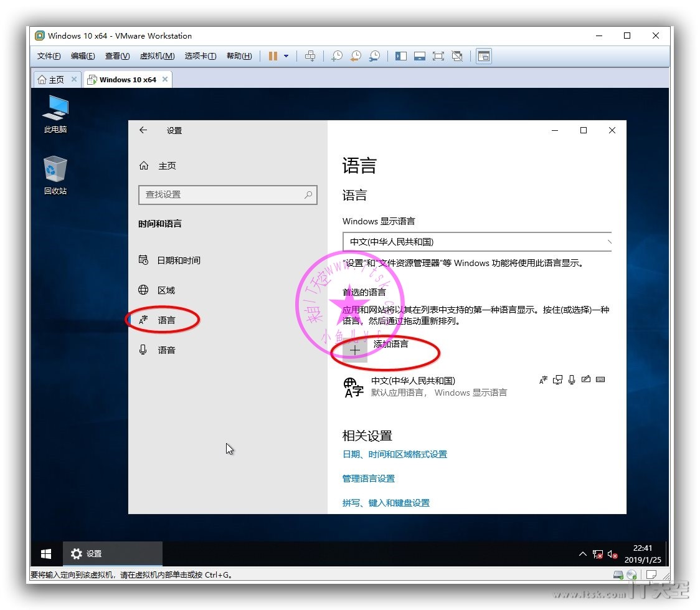Open the snapshot manager icon
Viewport: 700px width, 610px height.
pos(374,56)
